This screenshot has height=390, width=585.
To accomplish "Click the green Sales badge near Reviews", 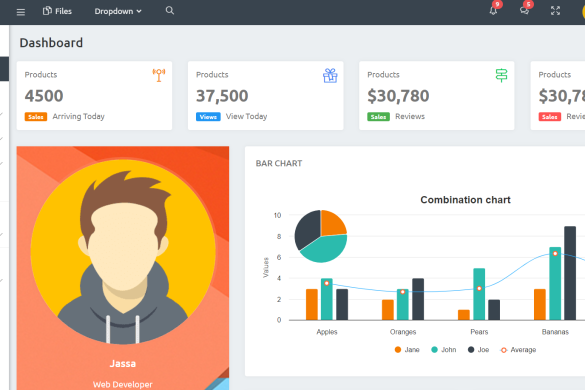I will 378,117.
